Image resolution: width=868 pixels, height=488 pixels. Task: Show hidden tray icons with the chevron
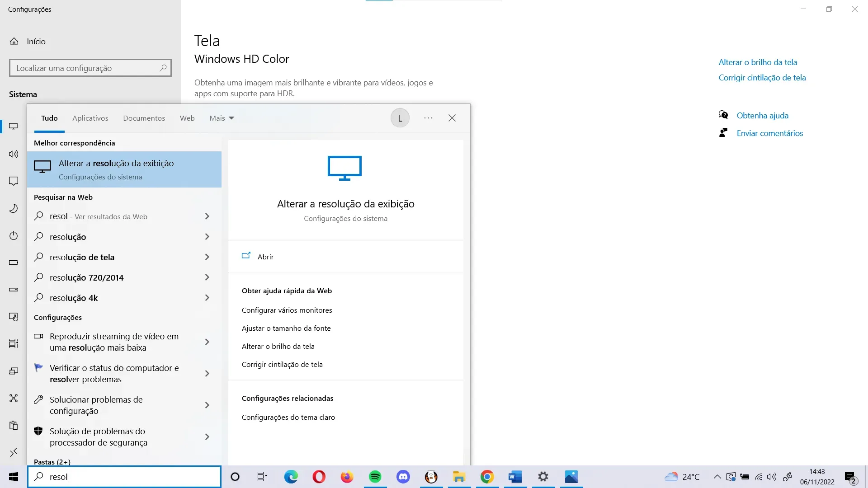tap(717, 477)
